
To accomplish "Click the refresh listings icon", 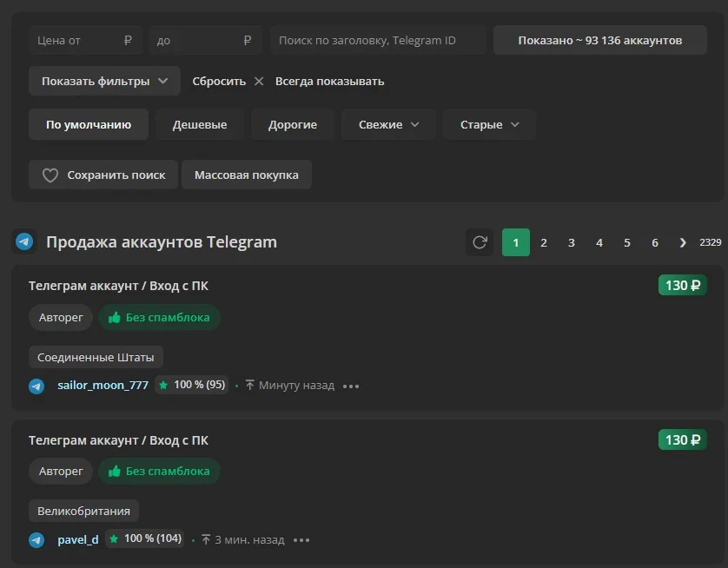I will (480, 242).
